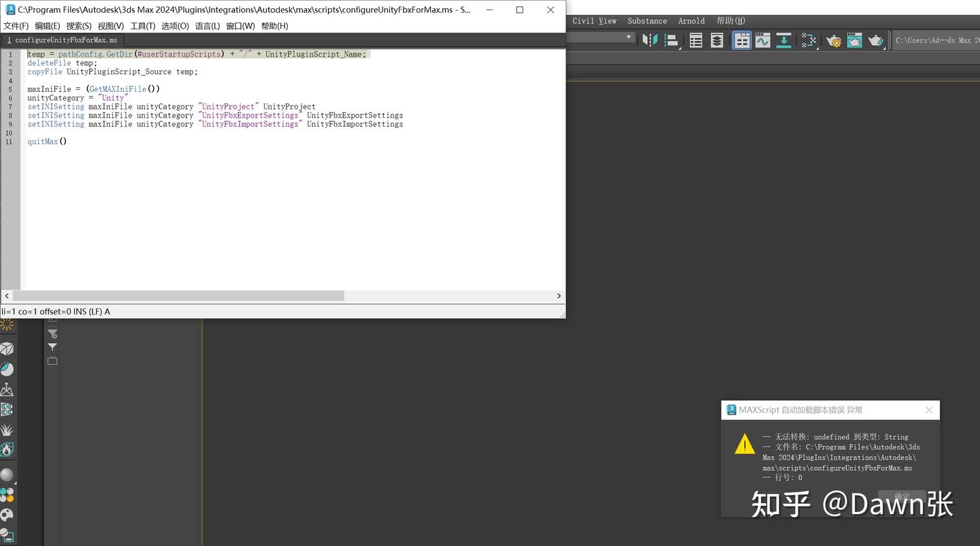Select the Mirror tool
980x546 pixels.
(651, 40)
